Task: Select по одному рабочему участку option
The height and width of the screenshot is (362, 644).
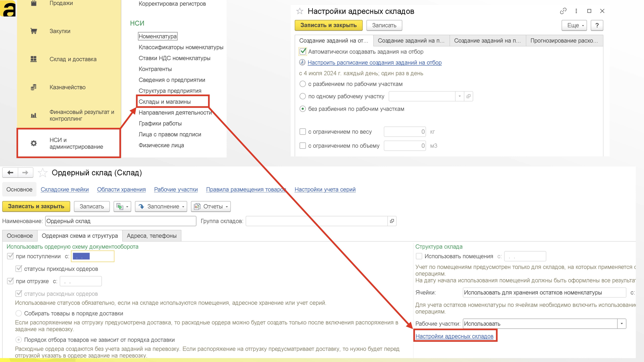Action: click(x=303, y=96)
